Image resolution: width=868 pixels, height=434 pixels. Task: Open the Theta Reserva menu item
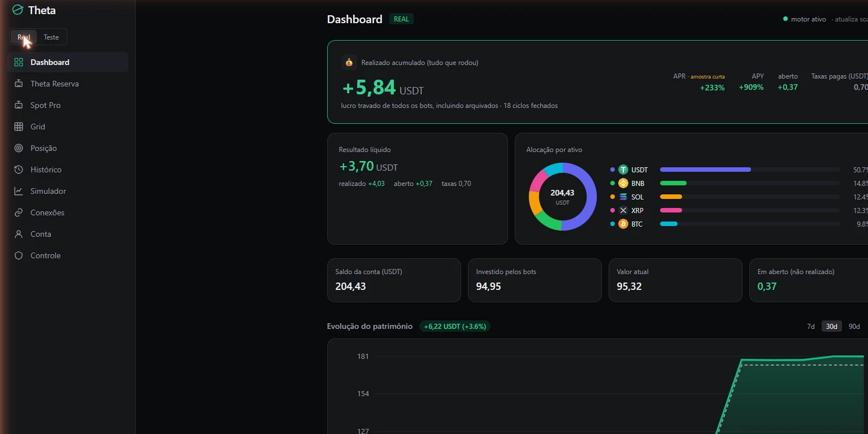(x=68, y=84)
